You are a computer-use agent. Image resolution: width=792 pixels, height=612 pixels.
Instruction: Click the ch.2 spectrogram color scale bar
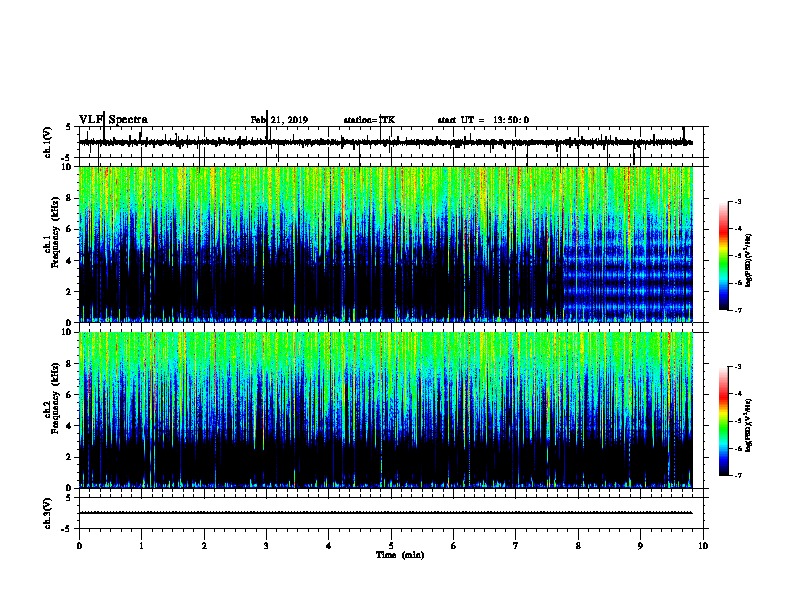pos(723,421)
